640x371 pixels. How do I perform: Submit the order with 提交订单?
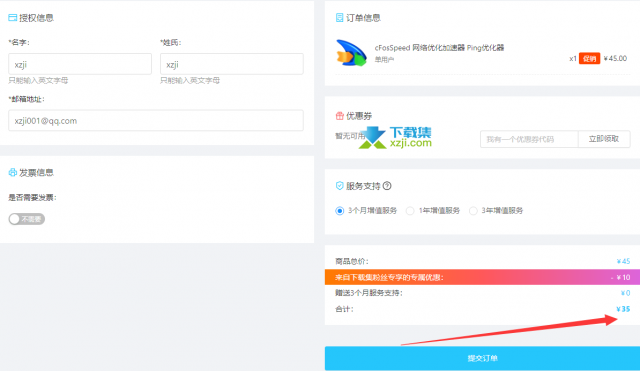point(482,358)
